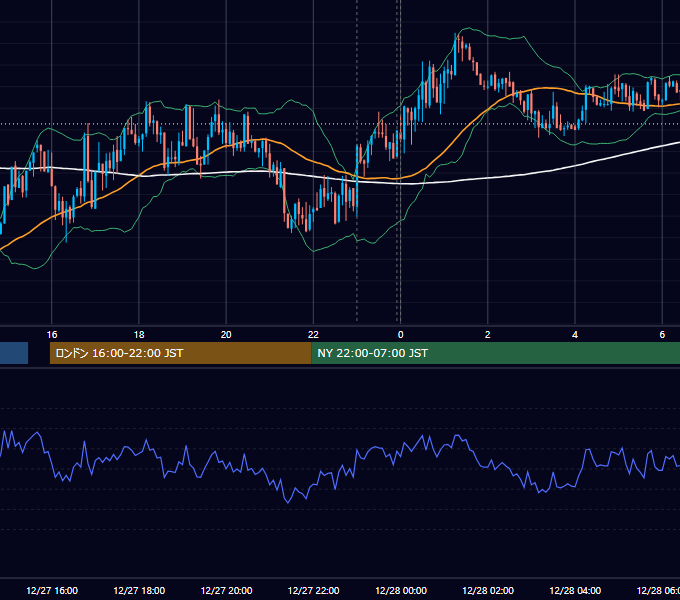
Task: Click the NY 22:00-07:00 JST session bar
Action: coord(496,353)
